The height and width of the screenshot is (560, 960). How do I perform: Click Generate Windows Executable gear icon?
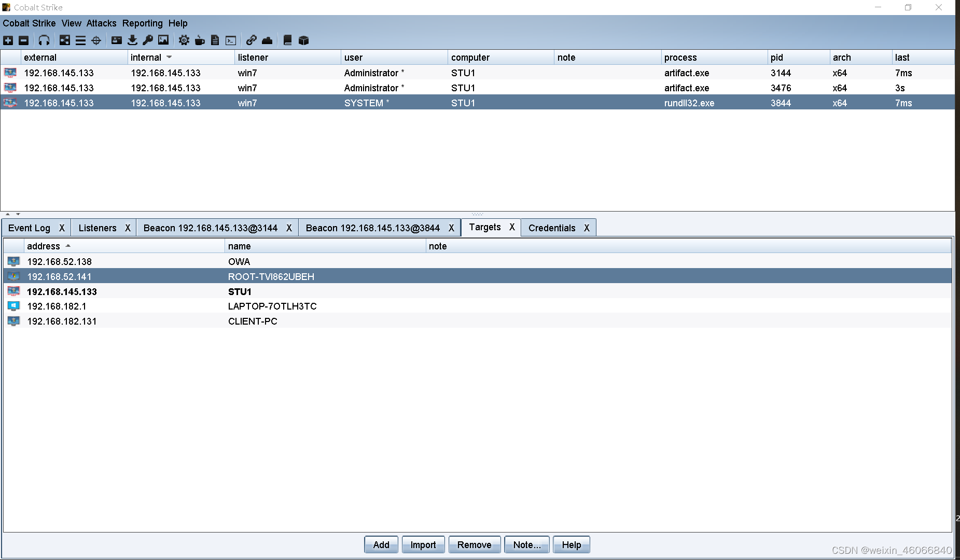coord(184,40)
